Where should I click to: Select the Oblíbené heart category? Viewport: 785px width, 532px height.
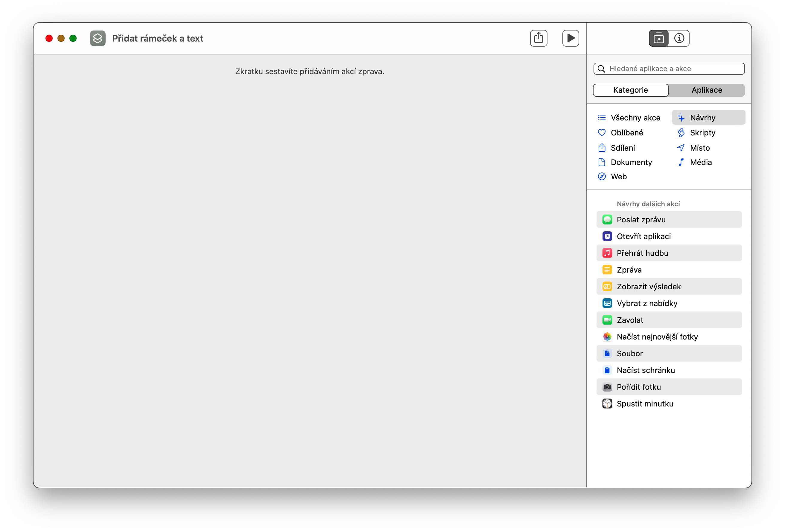click(621, 133)
